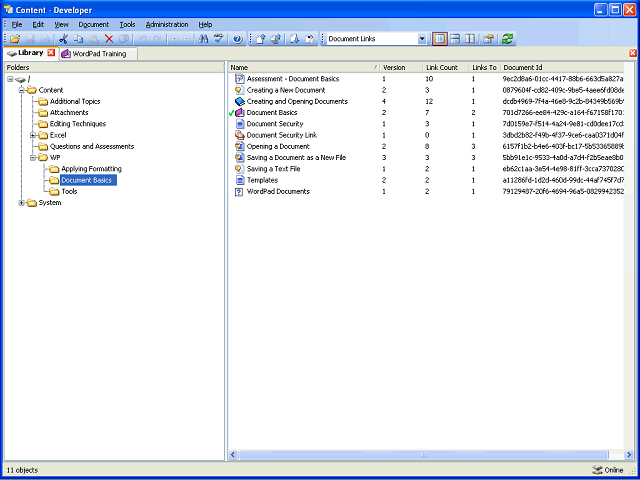Select the WordPad Documents row
This screenshot has width=640, height=480.
[x=426, y=191]
